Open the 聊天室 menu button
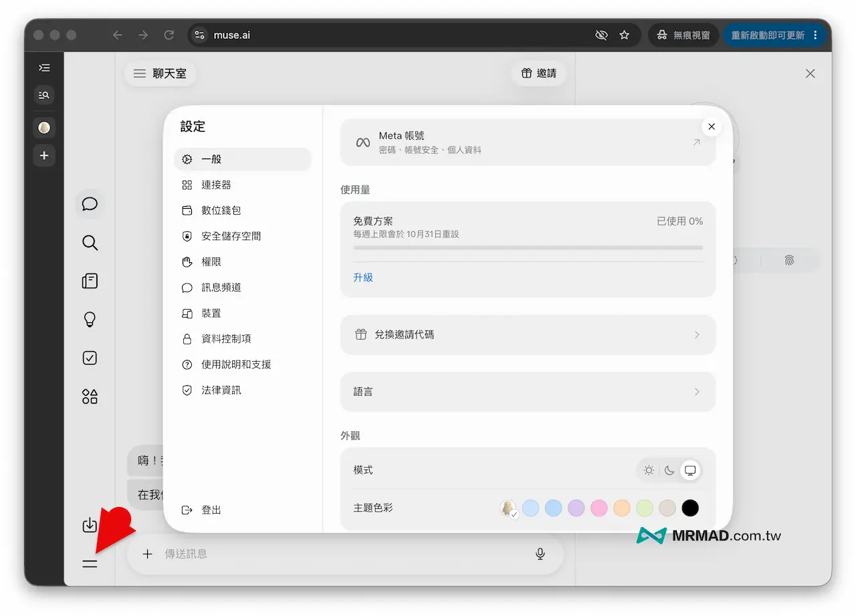The image size is (856, 616). 160,74
